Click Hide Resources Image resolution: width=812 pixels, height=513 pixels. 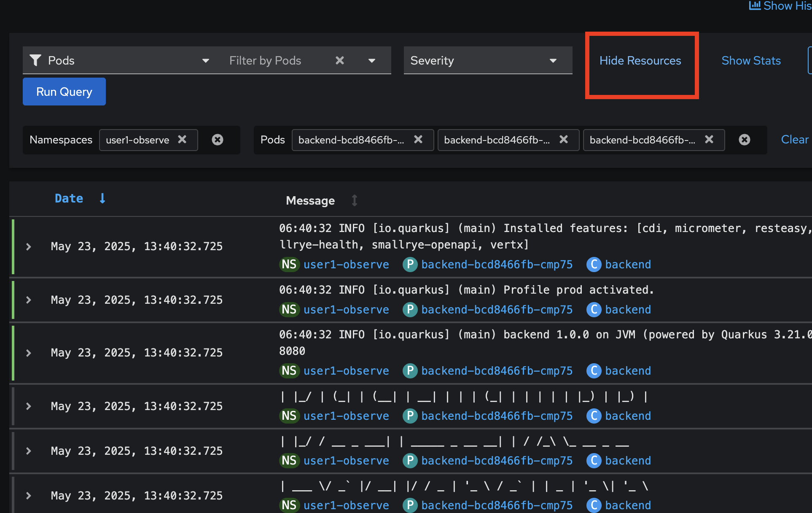[640, 60]
